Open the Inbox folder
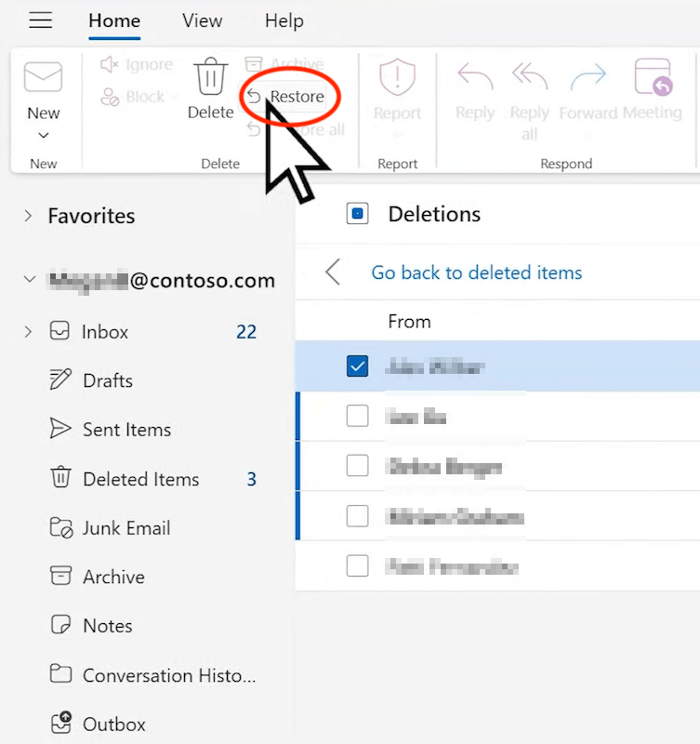The height and width of the screenshot is (744, 700). click(105, 332)
